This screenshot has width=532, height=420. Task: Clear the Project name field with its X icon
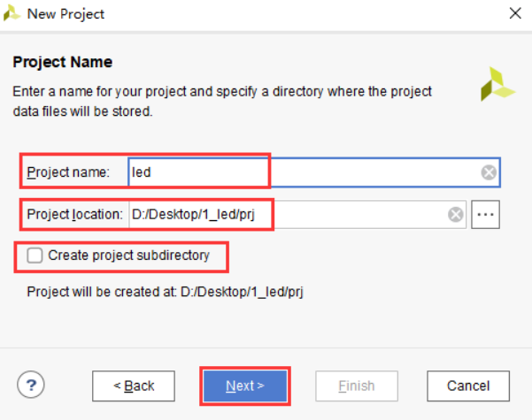pyautogui.click(x=488, y=172)
